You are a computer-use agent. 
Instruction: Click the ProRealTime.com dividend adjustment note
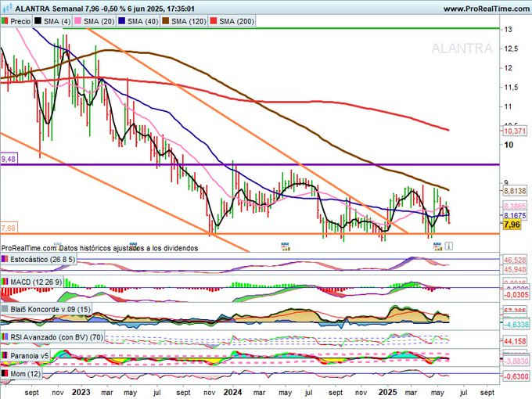pos(99,248)
